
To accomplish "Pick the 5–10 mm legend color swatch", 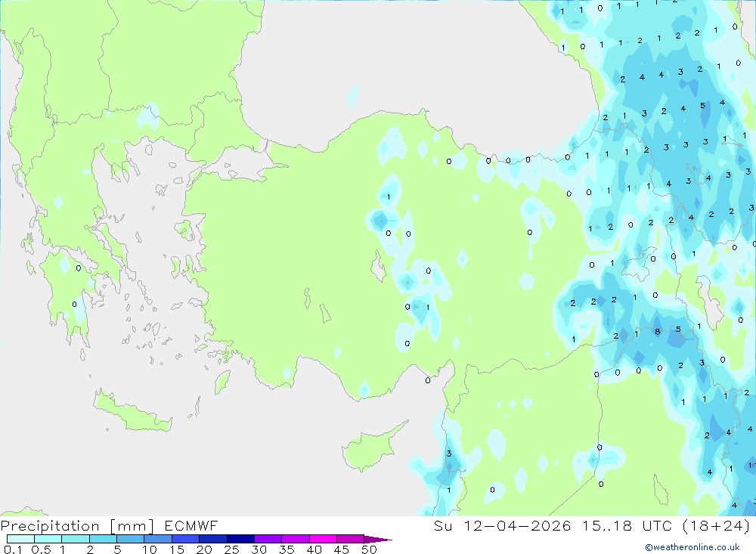I will click(x=130, y=539).
